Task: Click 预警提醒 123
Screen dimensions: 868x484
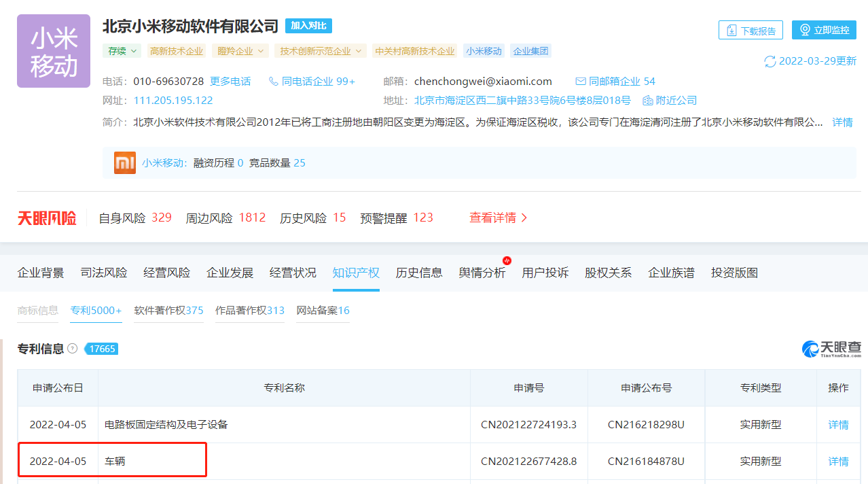Action: 397,218
